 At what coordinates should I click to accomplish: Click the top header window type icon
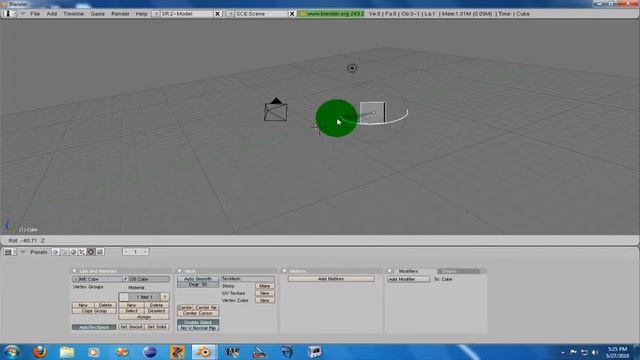pyautogui.click(x=9, y=13)
